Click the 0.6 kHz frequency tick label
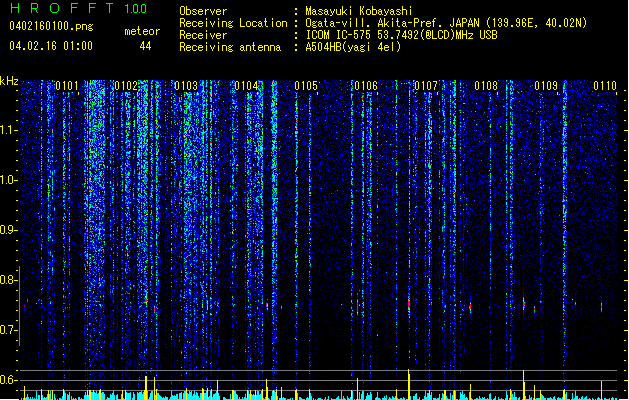The image size is (629, 400). tap(8, 380)
